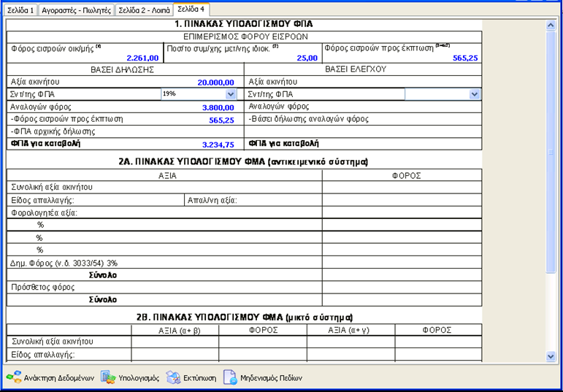Click Συνολική αξία ακινήτου label in section 2B

click(x=53, y=341)
